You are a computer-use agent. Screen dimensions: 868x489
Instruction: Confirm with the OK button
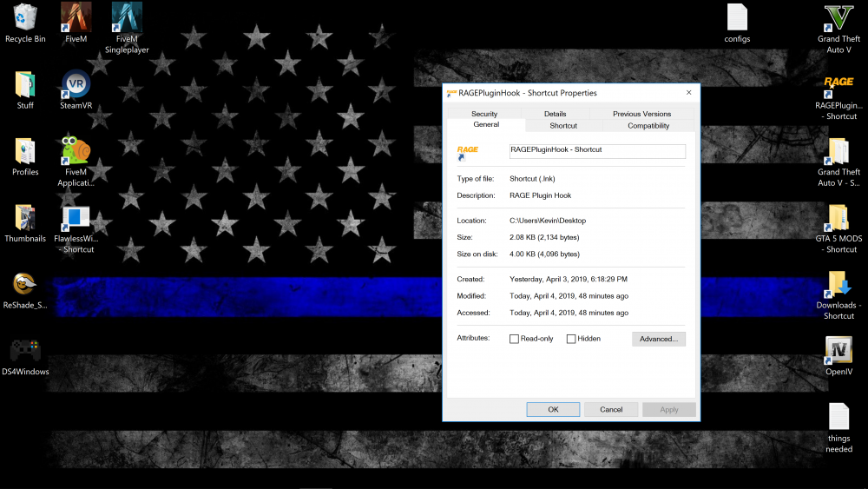pyautogui.click(x=553, y=409)
